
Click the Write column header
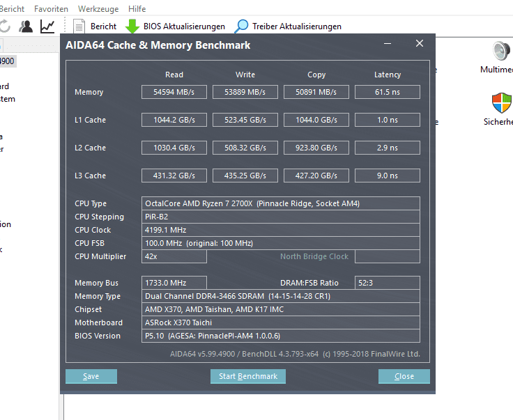[245, 75]
